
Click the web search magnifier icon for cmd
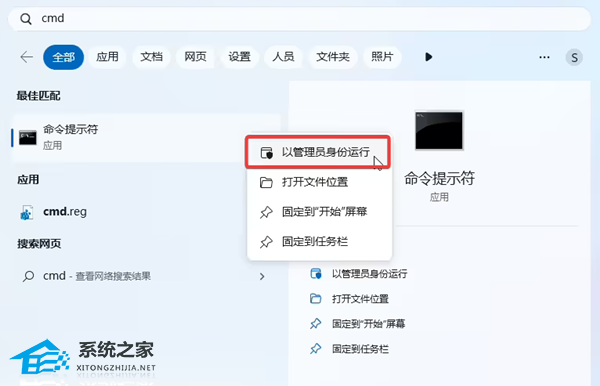(x=28, y=276)
